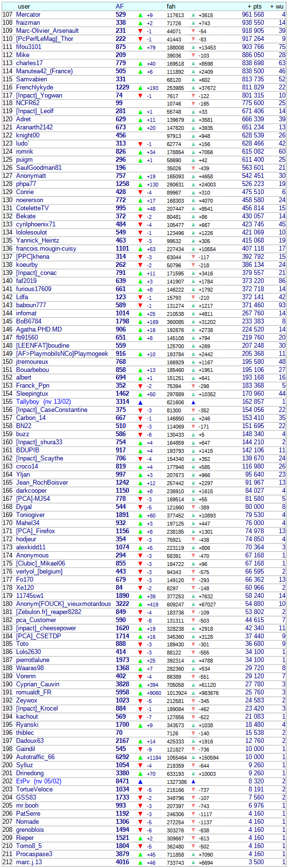Select user Anonym[FOUCK]_vieuxmotardous in the list
The height and width of the screenshot is (868, 288).
point(63,604)
